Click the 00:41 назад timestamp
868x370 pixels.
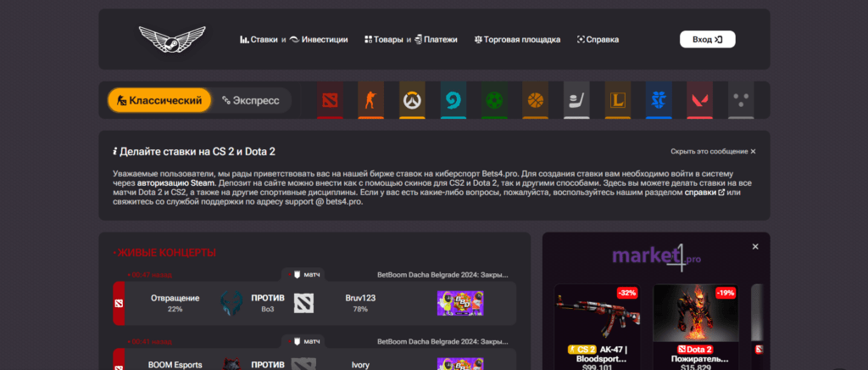click(150, 340)
